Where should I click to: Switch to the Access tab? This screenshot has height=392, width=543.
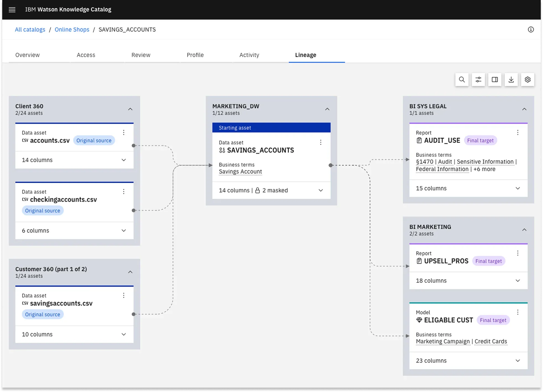[86, 55]
